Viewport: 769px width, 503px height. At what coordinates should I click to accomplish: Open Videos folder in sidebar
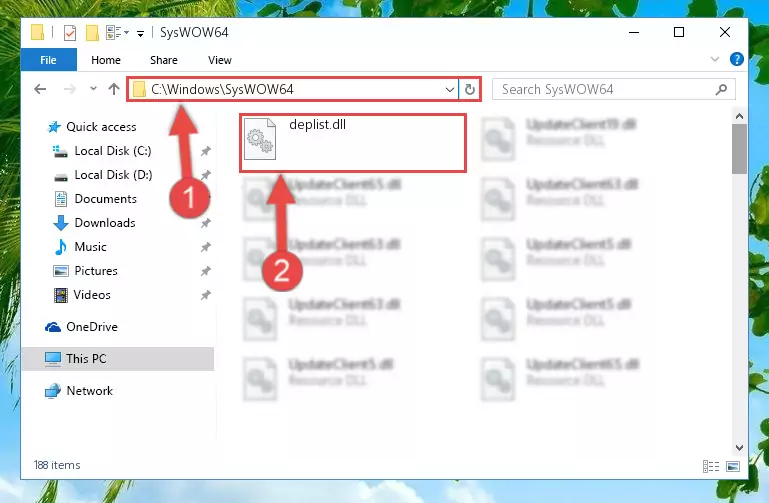(x=92, y=295)
